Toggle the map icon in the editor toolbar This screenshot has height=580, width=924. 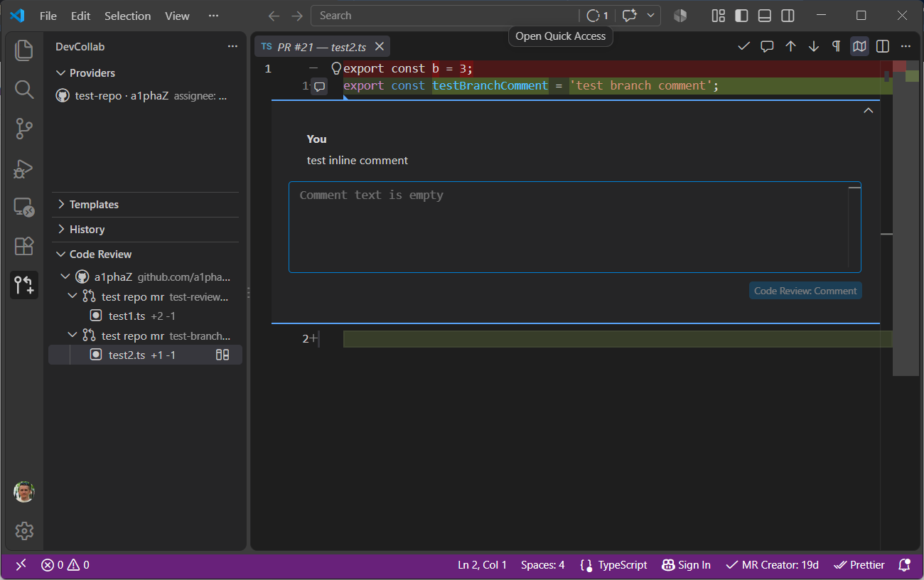click(859, 46)
